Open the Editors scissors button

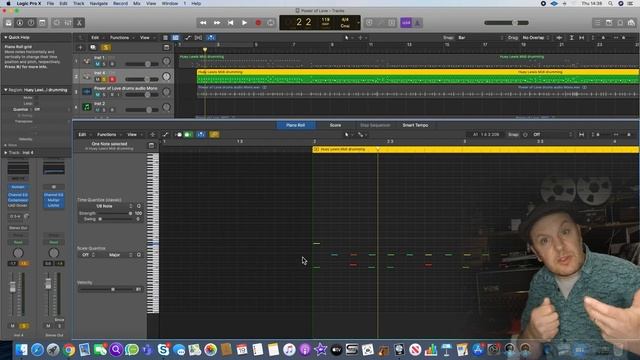(x=79, y=23)
